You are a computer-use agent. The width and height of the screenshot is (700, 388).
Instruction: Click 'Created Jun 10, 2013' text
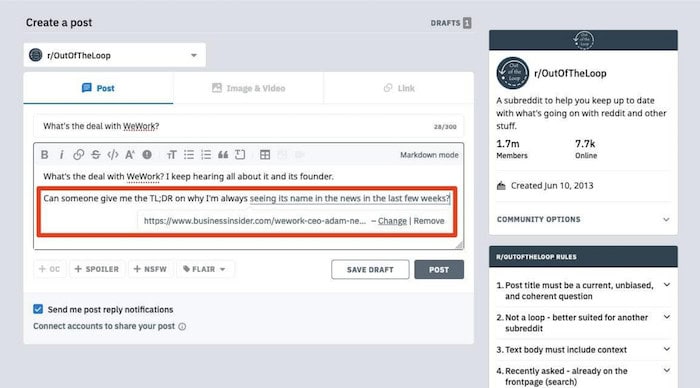pyautogui.click(x=552, y=186)
